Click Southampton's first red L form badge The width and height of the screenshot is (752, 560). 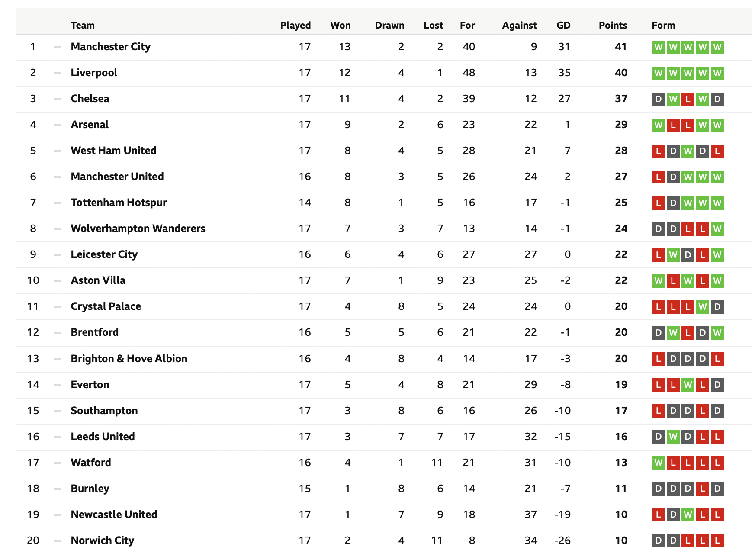click(x=658, y=411)
